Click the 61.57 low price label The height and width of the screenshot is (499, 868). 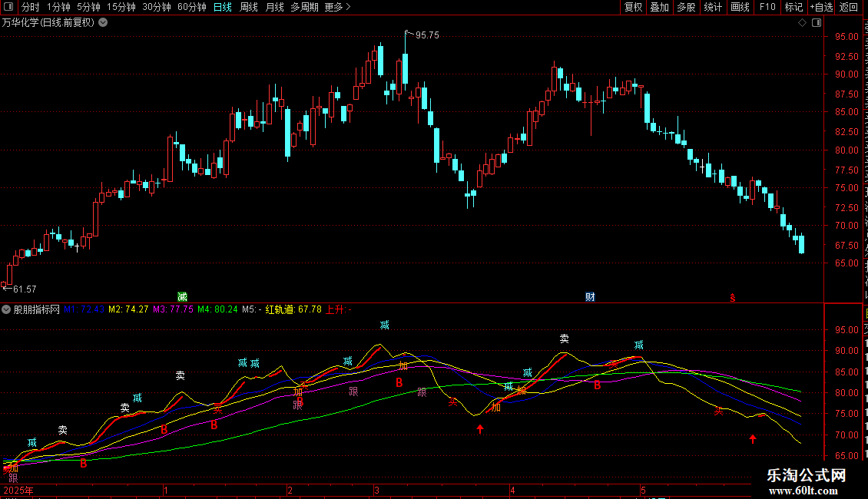pyautogui.click(x=25, y=289)
